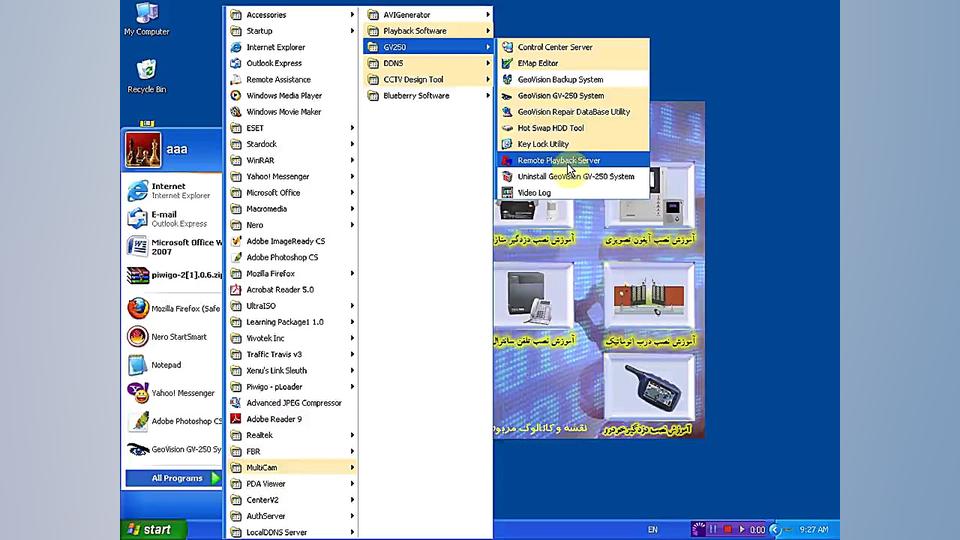Open piwigo zip archive in recent list

tap(173, 275)
